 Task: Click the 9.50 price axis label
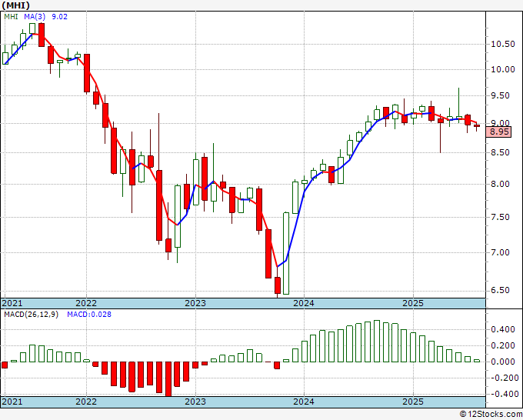(x=500, y=95)
